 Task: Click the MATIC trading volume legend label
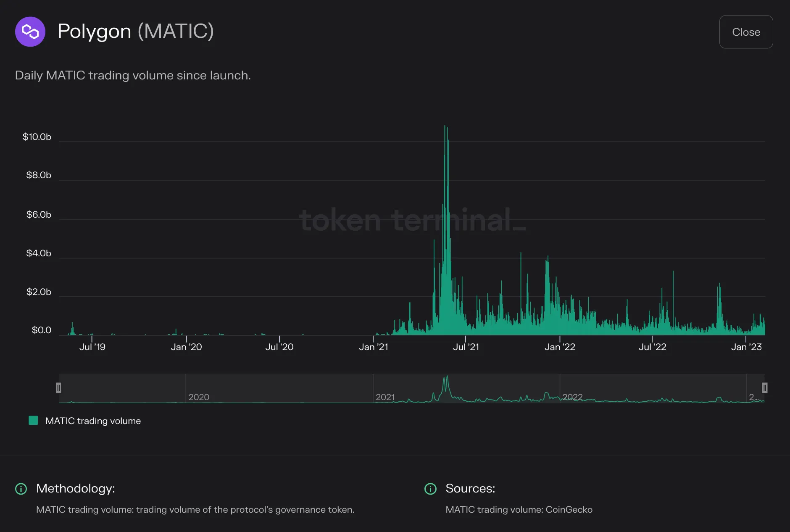(x=93, y=421)
